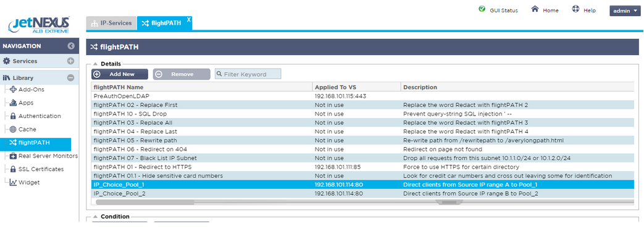
Task: Focus the Filter Keyword search field
Action: tap(248, 74)
